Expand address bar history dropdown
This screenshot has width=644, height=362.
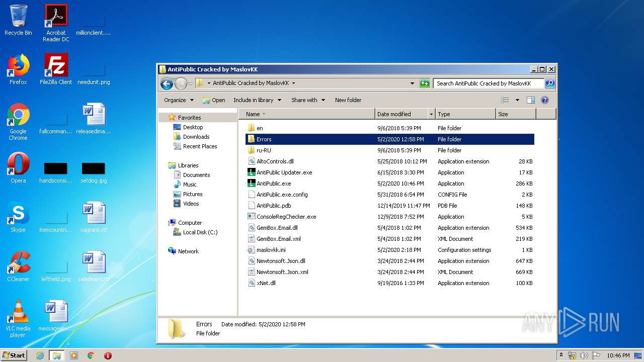point(412,83)
